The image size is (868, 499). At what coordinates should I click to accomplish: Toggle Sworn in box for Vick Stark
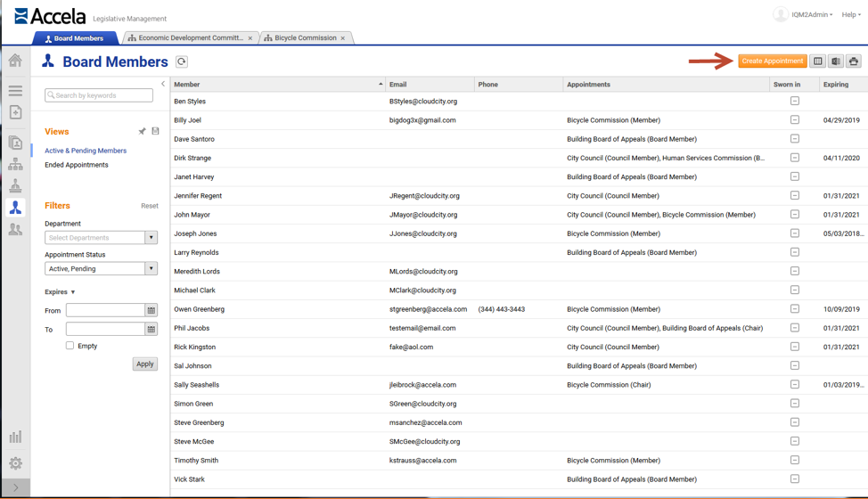click(x=795, y=479)
